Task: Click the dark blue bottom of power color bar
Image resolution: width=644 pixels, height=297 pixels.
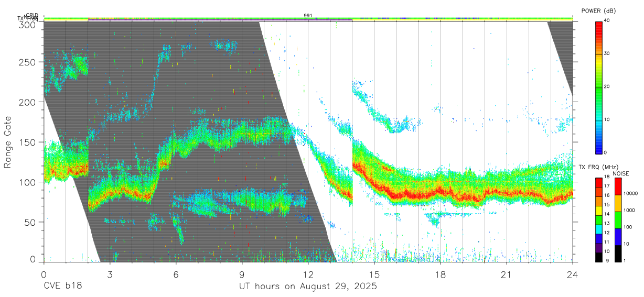Action: pos(598,149)
